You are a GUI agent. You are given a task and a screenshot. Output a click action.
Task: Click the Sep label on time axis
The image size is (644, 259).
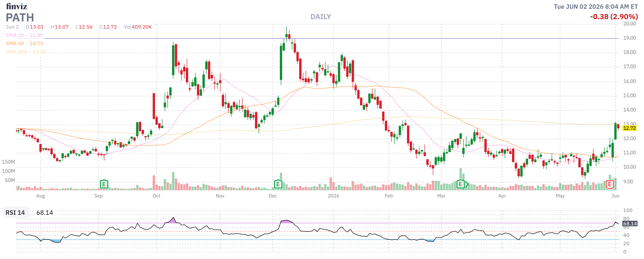pyautogui.click(x=99, y=196)
